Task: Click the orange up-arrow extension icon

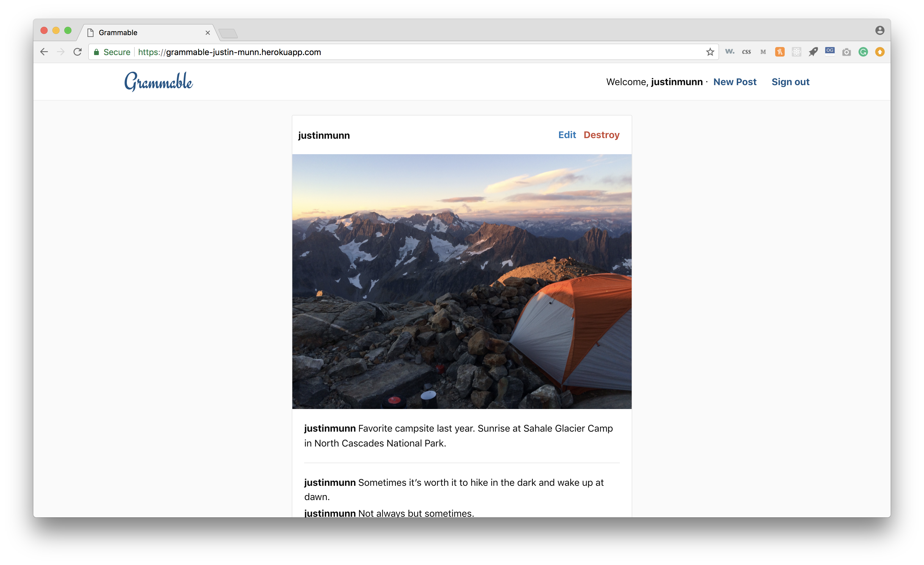Action: [880, 52]
